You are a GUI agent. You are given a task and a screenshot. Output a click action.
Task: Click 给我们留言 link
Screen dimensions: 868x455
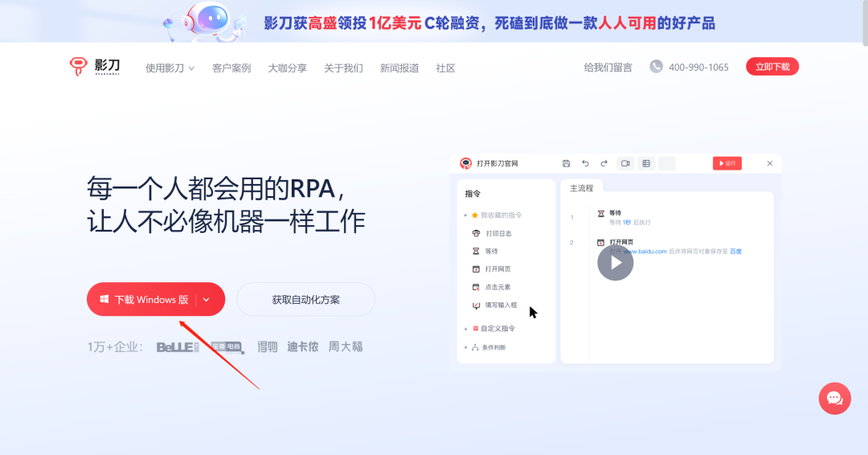pyautogui.click(x=608, y=68)
